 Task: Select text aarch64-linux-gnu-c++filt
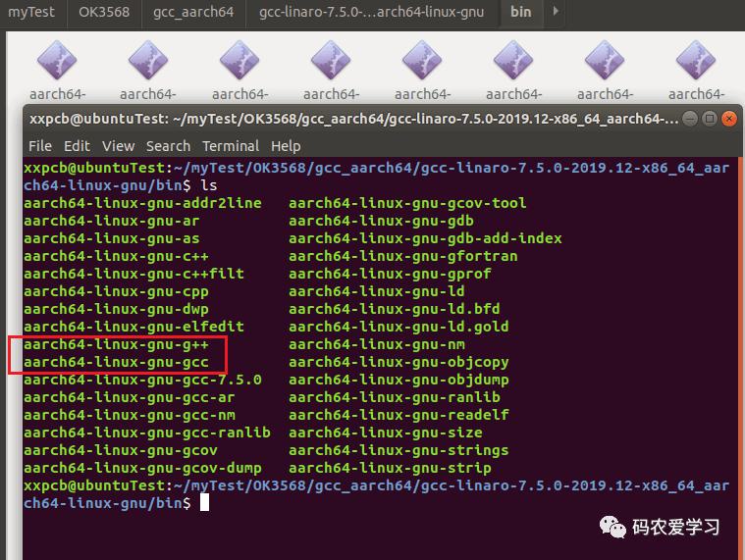tap(134, 274)
